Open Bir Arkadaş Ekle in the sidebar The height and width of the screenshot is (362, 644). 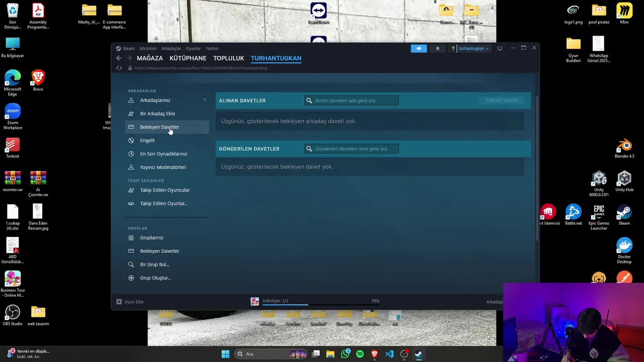click(167, 114)
